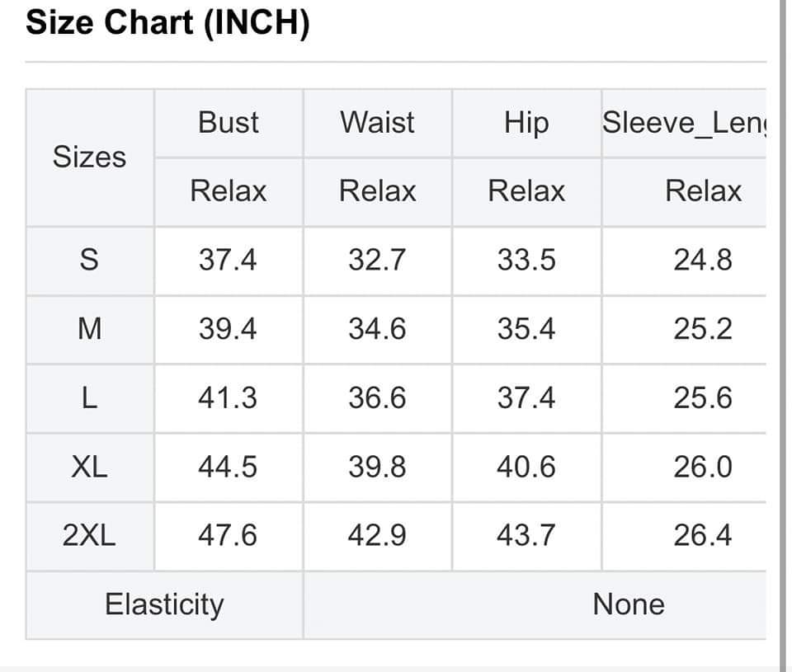Select the 32.7 waist value for S
This screenshot has width=792, height=672.
377,261
